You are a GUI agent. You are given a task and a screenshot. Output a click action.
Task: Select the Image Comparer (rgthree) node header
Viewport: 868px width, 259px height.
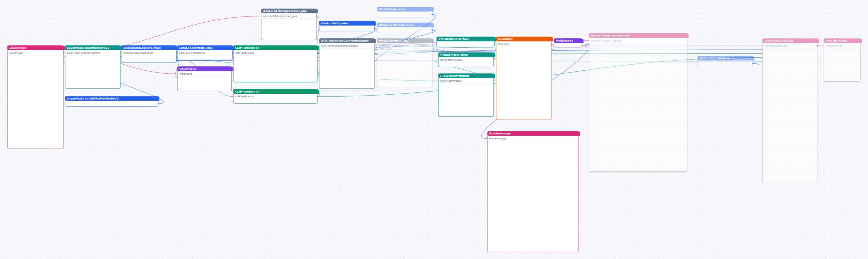click(x=639, y=35)
